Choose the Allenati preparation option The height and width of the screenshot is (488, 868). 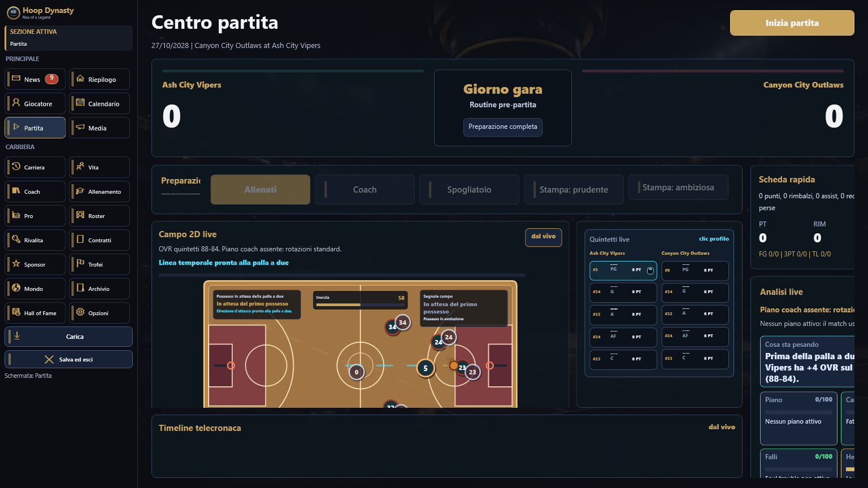pyautogui.click(x=261, y=189)
